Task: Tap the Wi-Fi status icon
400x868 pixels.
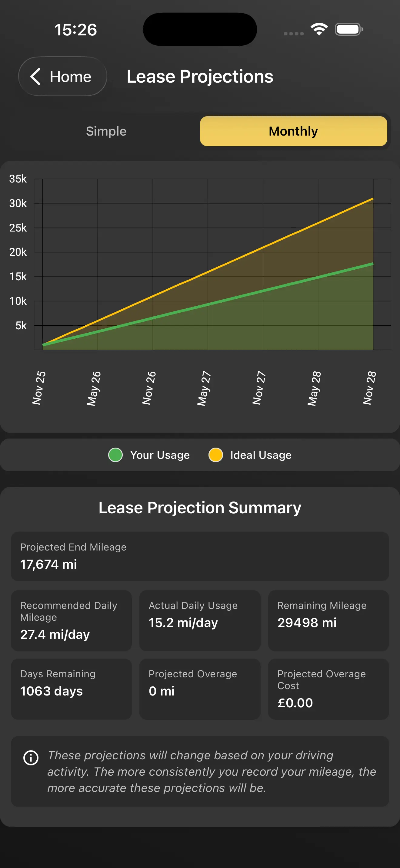Action: tap(319, 29)
